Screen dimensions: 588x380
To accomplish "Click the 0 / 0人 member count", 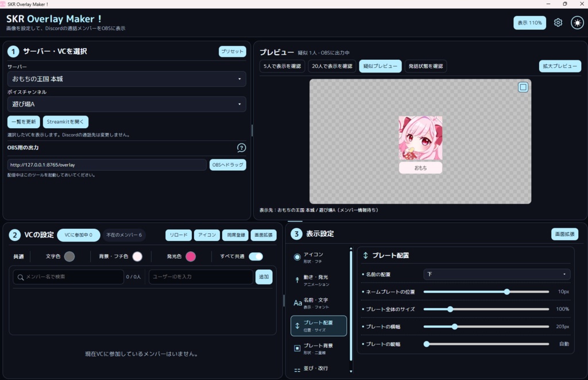I will click(x=133, y=277).
